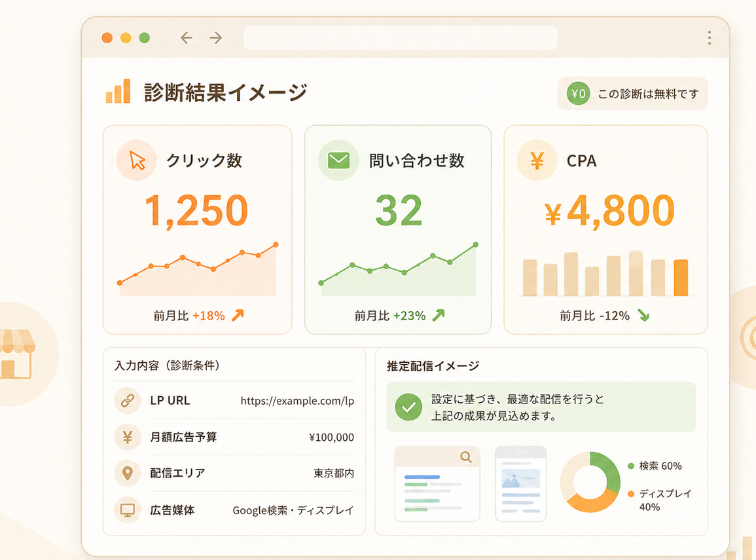Click the 前月比 +23% text
Screen dimensions: 756x560
pos(390,316)
